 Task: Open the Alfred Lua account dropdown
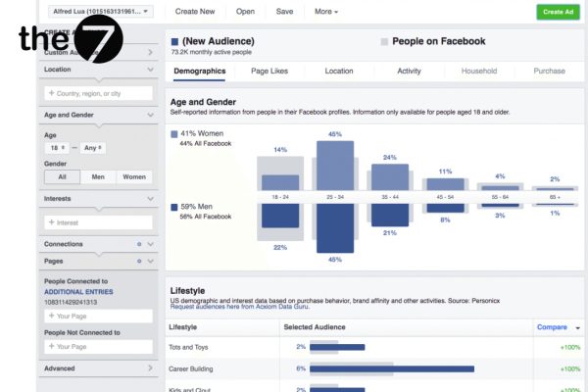pos(100,11)
